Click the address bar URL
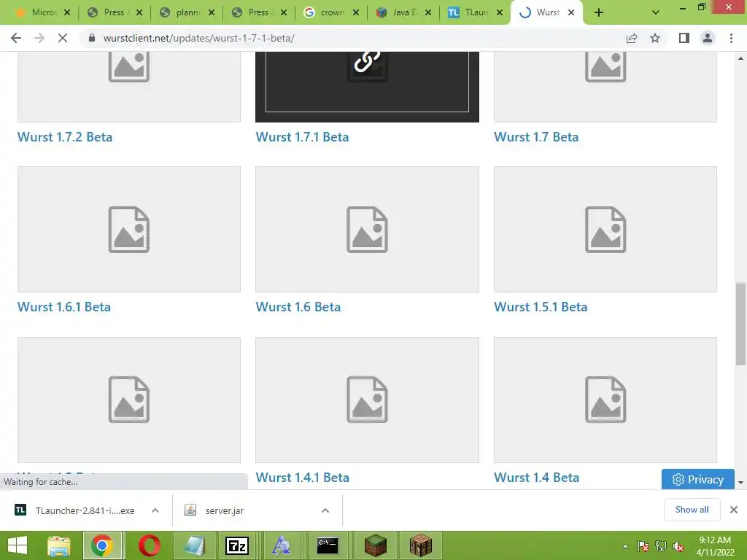 click(x=199, y=38)
